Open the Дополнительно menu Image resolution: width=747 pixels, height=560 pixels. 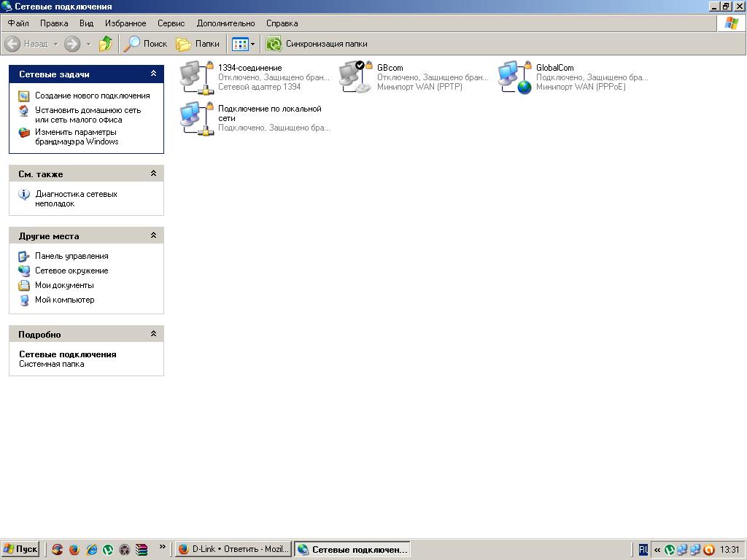point(226,23)
